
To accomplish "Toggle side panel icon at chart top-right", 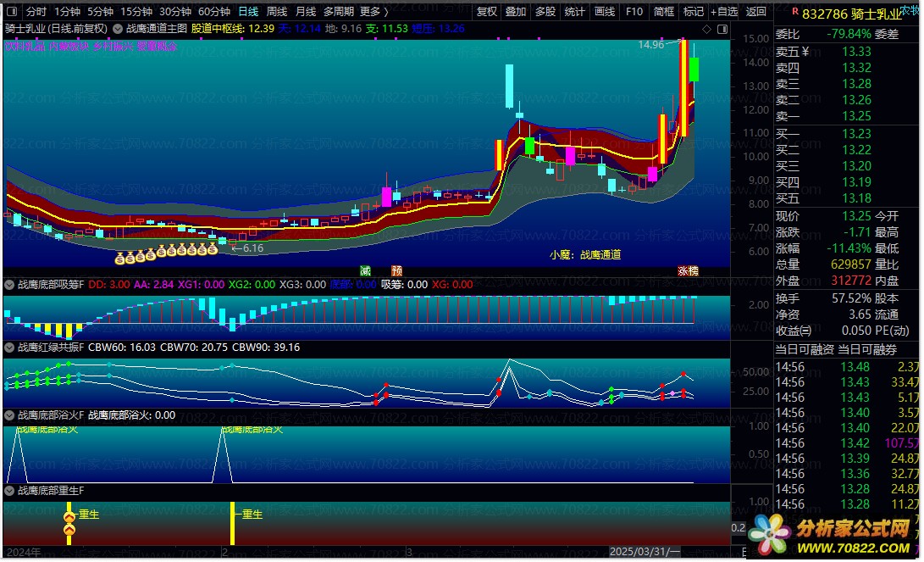I will [x=722, y=29].
